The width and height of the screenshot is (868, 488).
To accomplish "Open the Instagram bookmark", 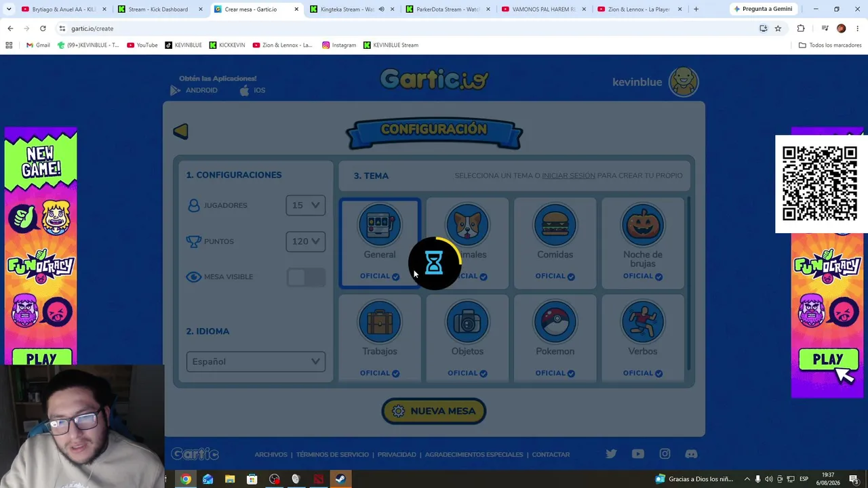I will point(339,45).
